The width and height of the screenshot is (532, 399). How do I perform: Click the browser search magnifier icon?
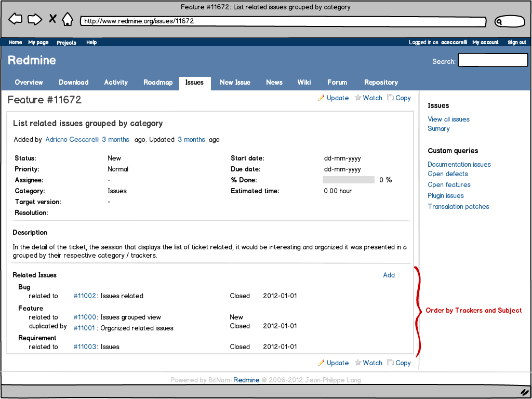pos(499,22)
